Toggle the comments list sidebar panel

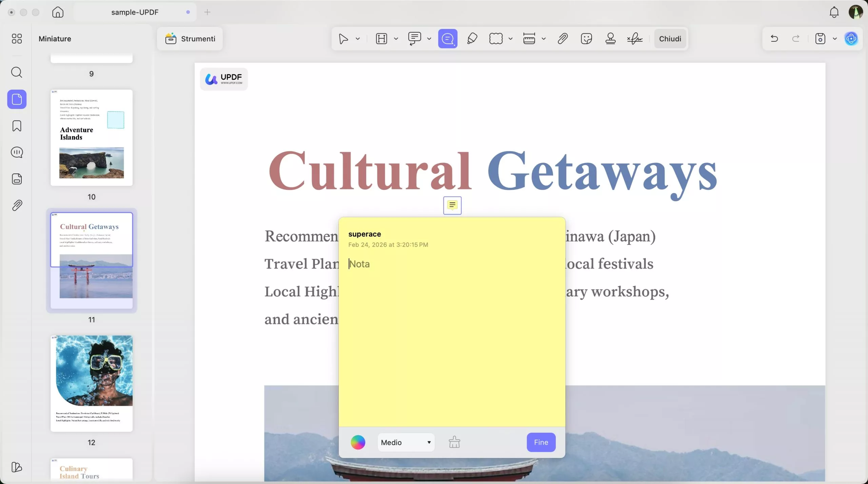[17, 152]
